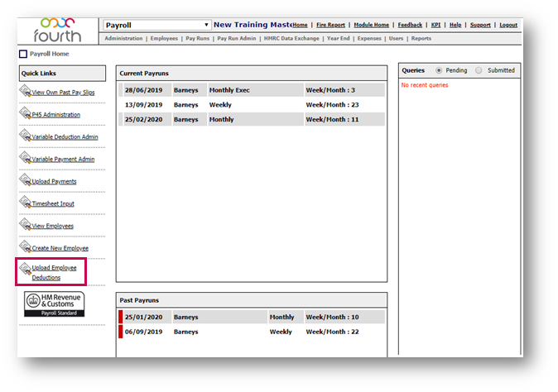
Task: Open the Fire Report link
Action: (x=330, y=25)
